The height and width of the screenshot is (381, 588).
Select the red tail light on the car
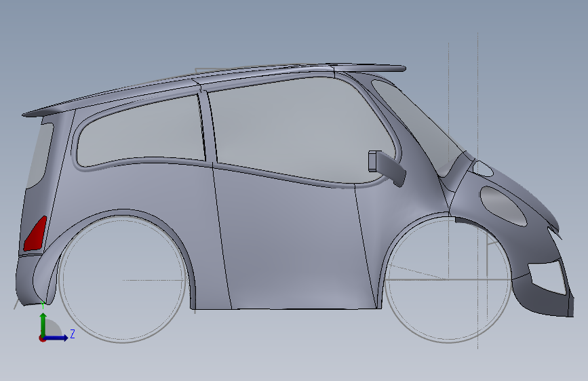36,235
